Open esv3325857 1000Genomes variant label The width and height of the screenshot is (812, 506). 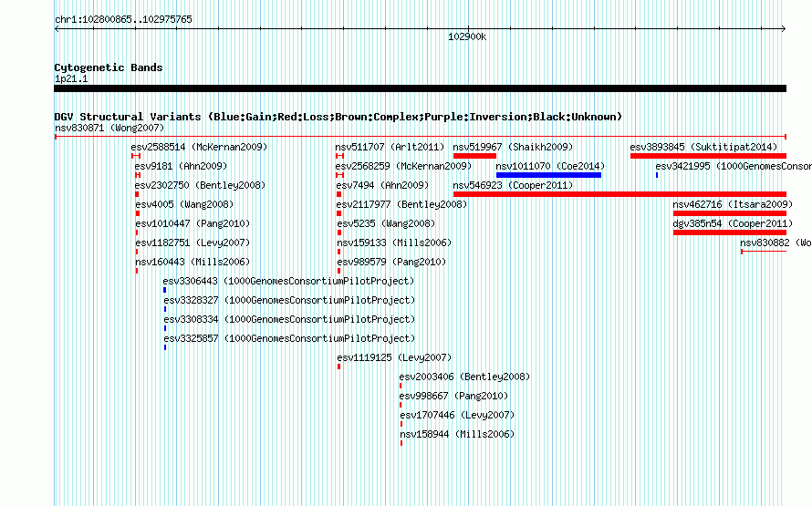pos(289,338)
